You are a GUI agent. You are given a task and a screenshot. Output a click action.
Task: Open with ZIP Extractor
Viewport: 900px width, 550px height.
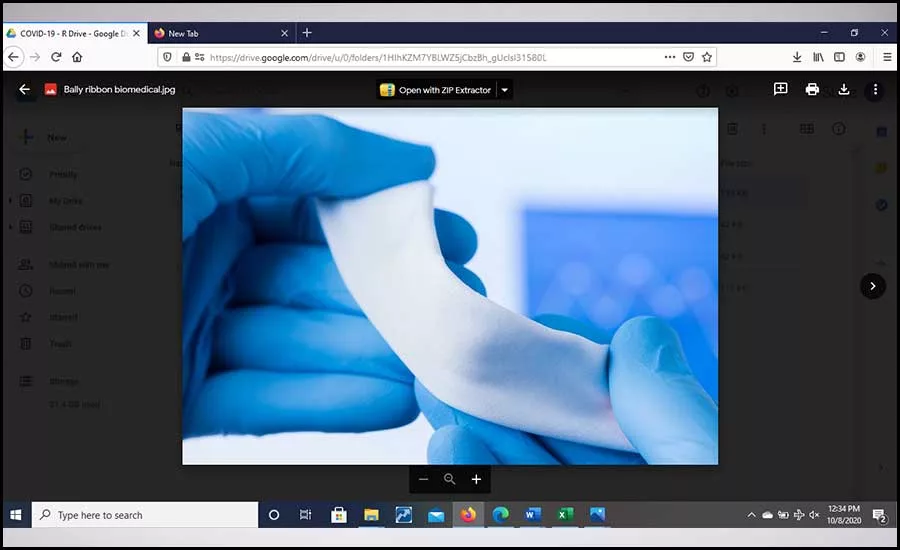pos(436,90)
